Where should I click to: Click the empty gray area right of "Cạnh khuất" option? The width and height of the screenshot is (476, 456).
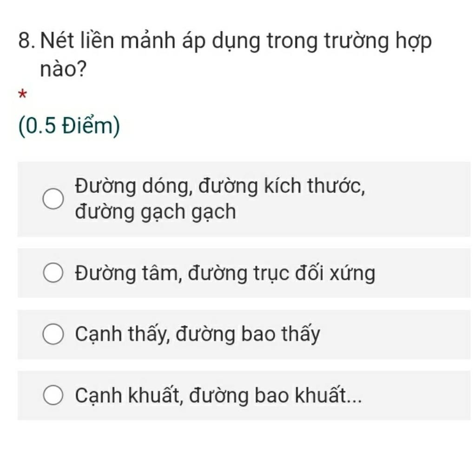point(416,395)
